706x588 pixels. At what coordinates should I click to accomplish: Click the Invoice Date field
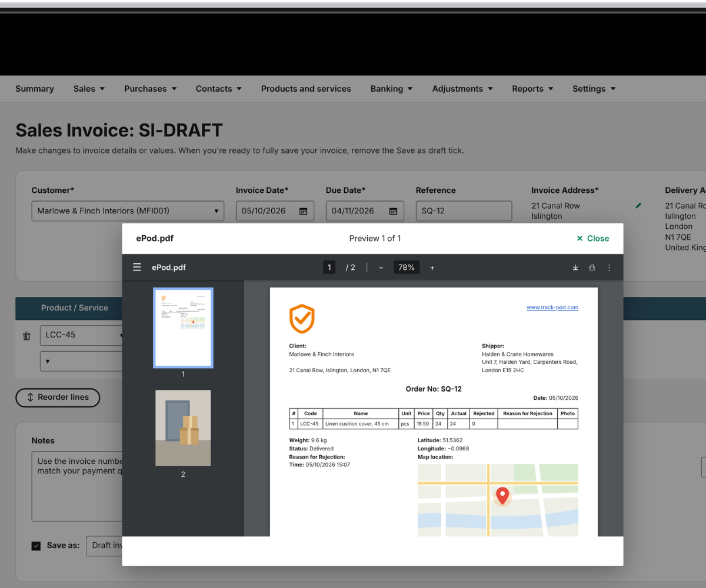275,211
